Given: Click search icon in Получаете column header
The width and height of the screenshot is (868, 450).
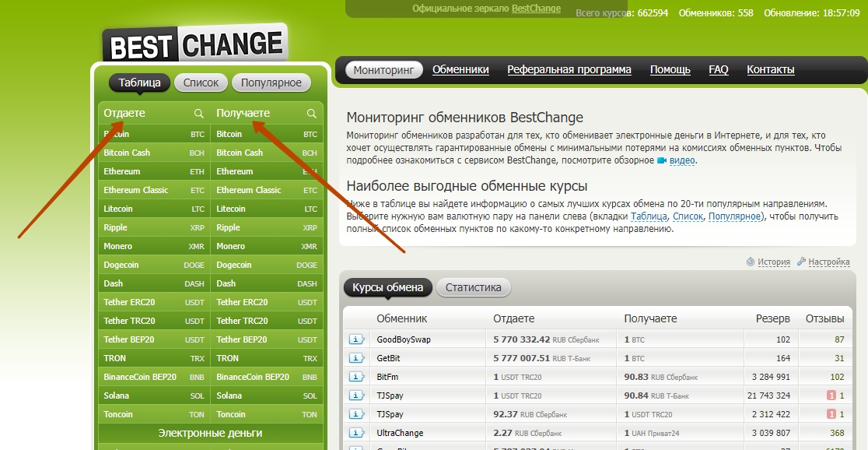Looking at the screenshot, I should click(x=312, y=113).
